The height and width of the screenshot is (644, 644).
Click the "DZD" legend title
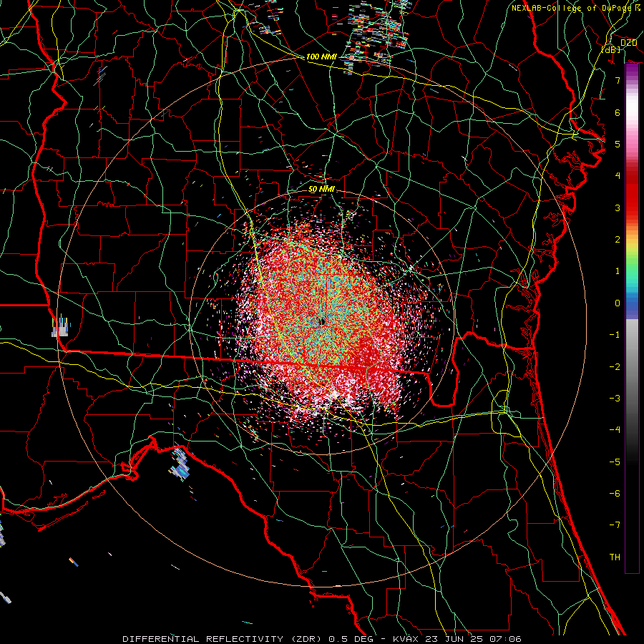point(628,43)
